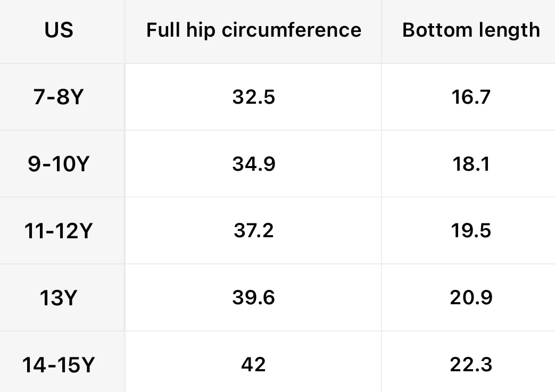This screenshot has height=392, width=555.
Task: Pick the 19.5 bottom length cell
Action: click(x=471, y=231)
